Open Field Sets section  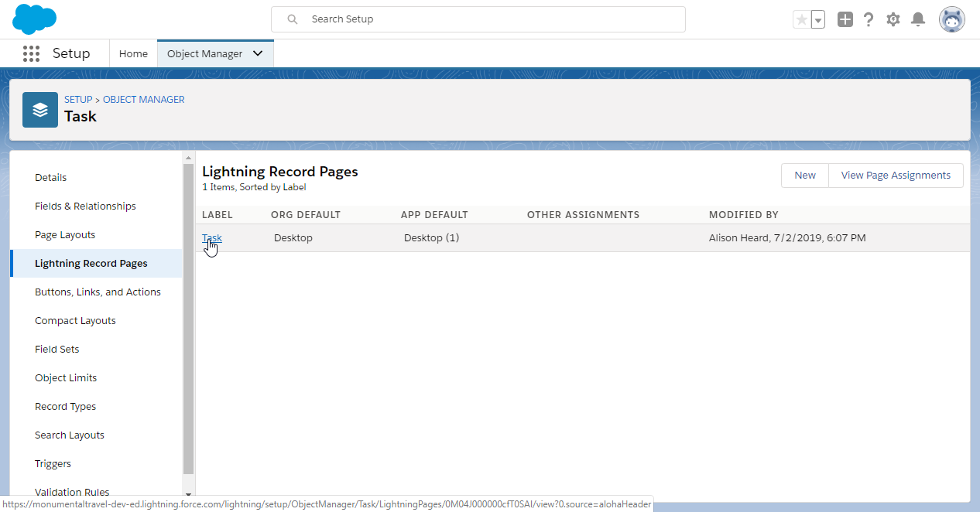click(x=57, y=350)
